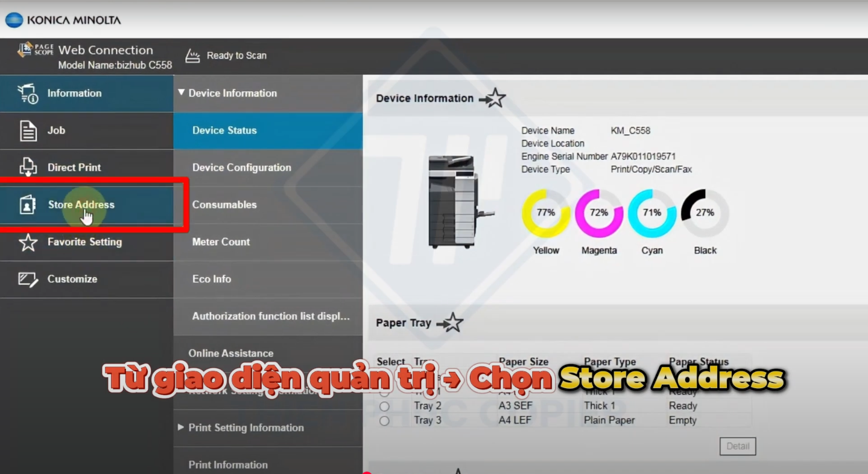This screenshot has height=474, width=868.
Task: Open the Online Assistance link
Action: click(x=230, y=353)
